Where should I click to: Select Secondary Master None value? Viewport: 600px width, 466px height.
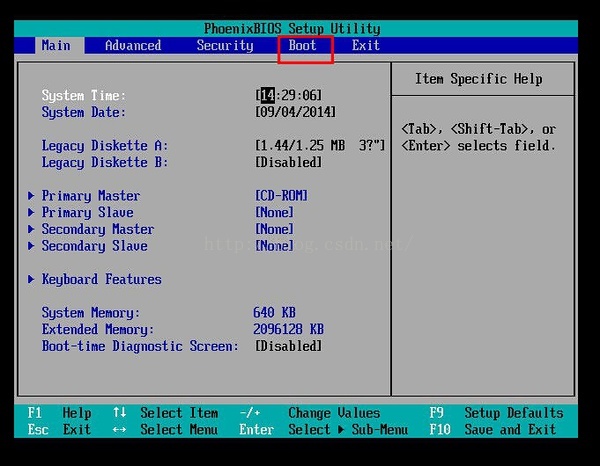point(274,229)
